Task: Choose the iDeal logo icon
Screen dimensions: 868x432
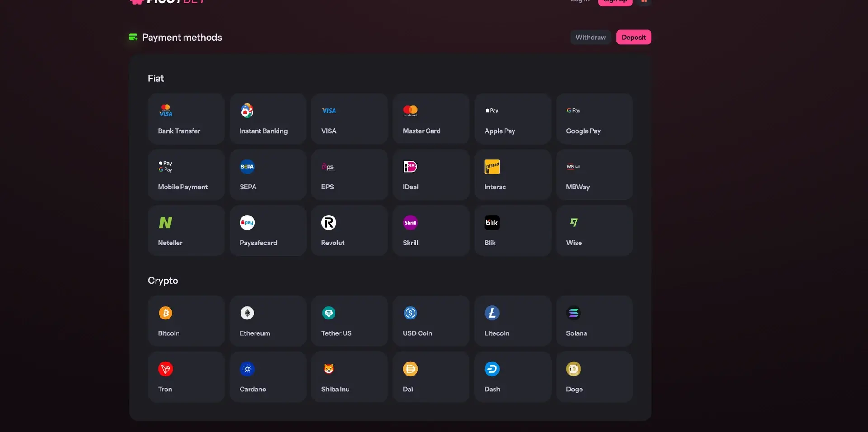Action: click(410, 167)
